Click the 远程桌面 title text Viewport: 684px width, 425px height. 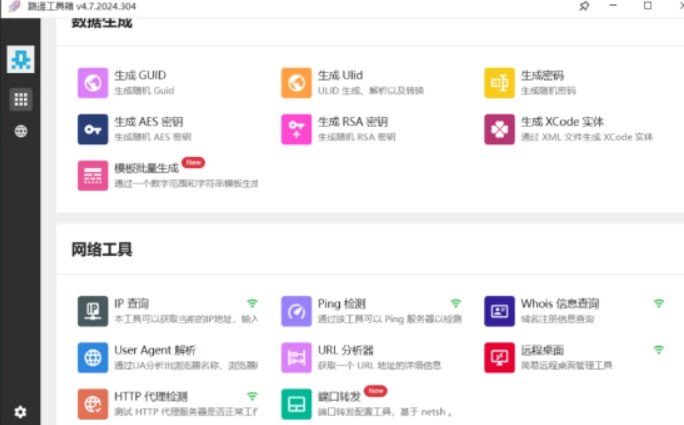coord(542,350)
